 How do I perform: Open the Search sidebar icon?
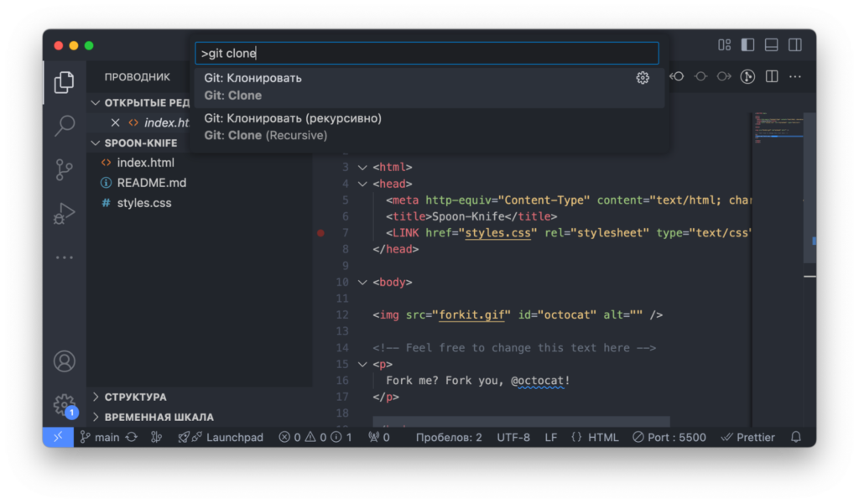point(64,126)
